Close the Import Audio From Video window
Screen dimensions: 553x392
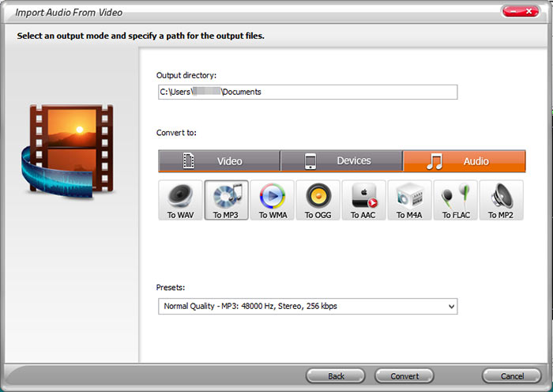tap(529, 12)
